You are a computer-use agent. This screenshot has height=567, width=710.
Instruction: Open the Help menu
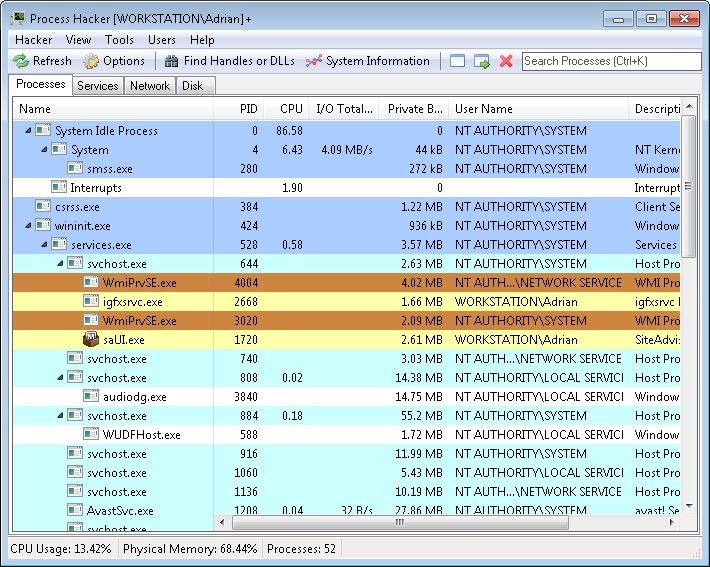(202, 40)
